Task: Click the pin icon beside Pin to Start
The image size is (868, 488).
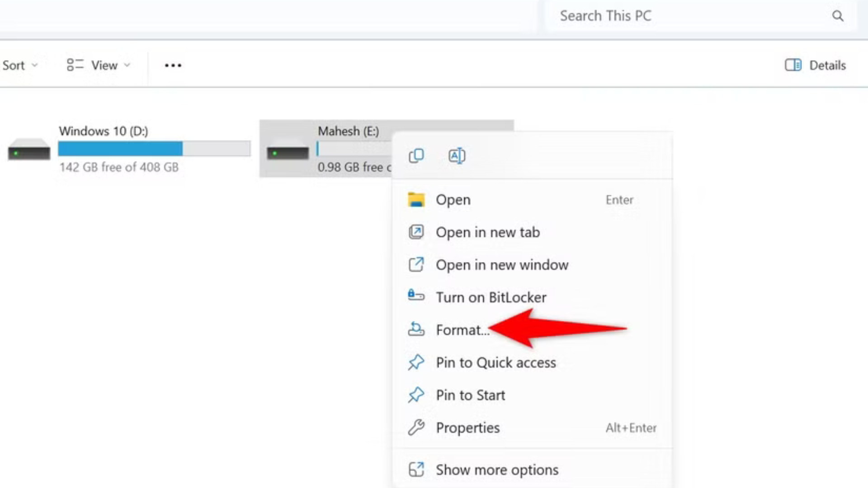Action: [x=416, y=394]
